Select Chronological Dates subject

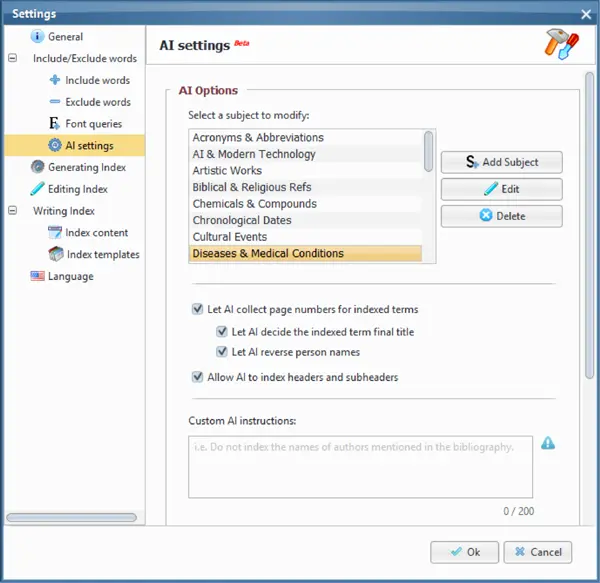point(306,220)
